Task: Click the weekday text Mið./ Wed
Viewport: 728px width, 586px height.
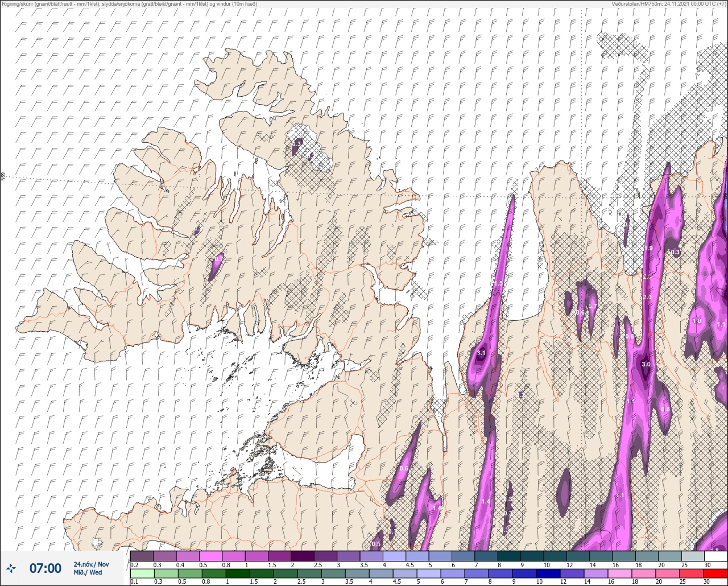Action: (88, 572)
